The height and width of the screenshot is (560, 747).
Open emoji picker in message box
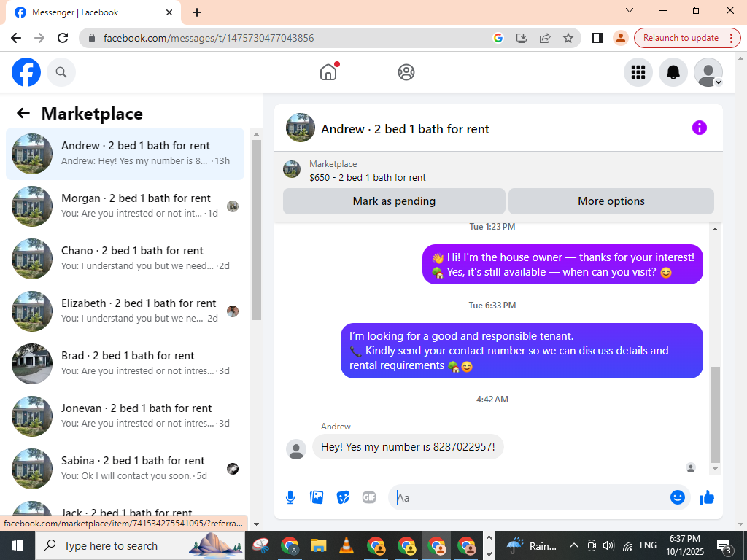[677, 497]
